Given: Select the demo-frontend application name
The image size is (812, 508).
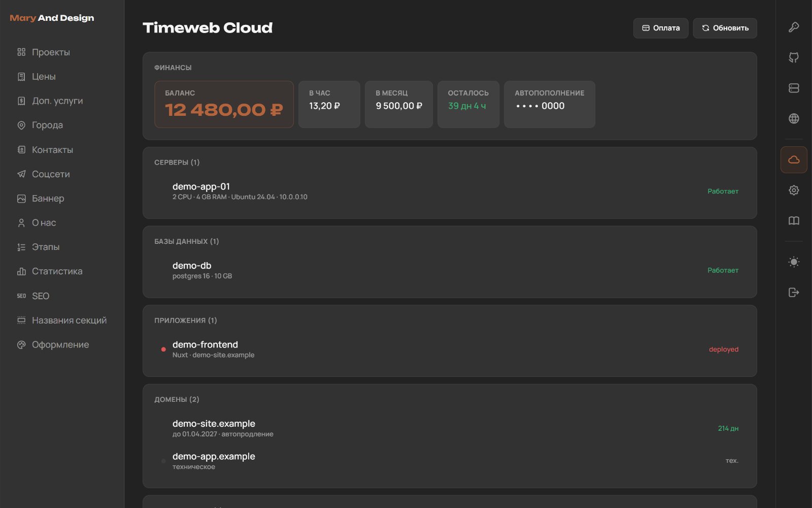Looking at the screenshot, I should click(205, 344).
